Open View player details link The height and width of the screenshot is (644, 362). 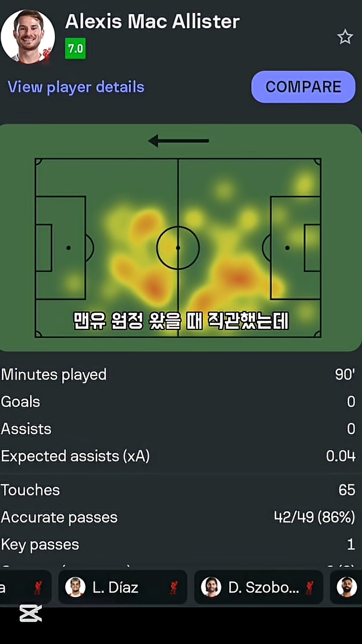click(76, 87)
